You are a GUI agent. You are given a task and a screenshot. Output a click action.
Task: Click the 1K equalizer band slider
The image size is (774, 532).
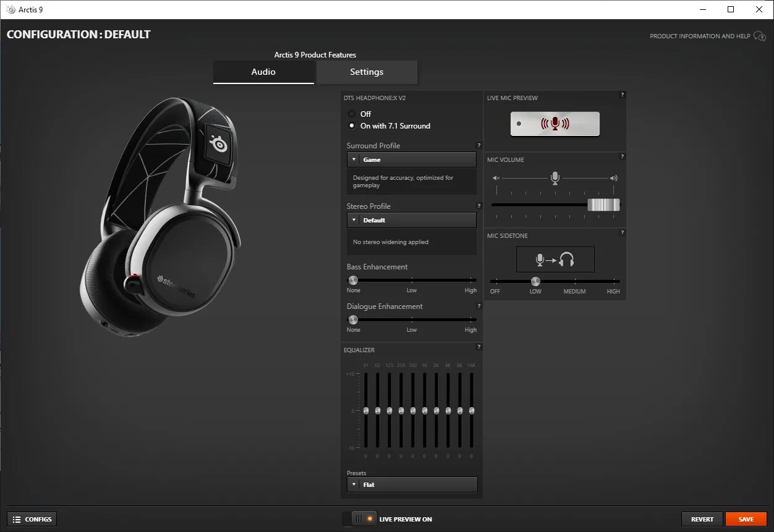tap(424, 410)
